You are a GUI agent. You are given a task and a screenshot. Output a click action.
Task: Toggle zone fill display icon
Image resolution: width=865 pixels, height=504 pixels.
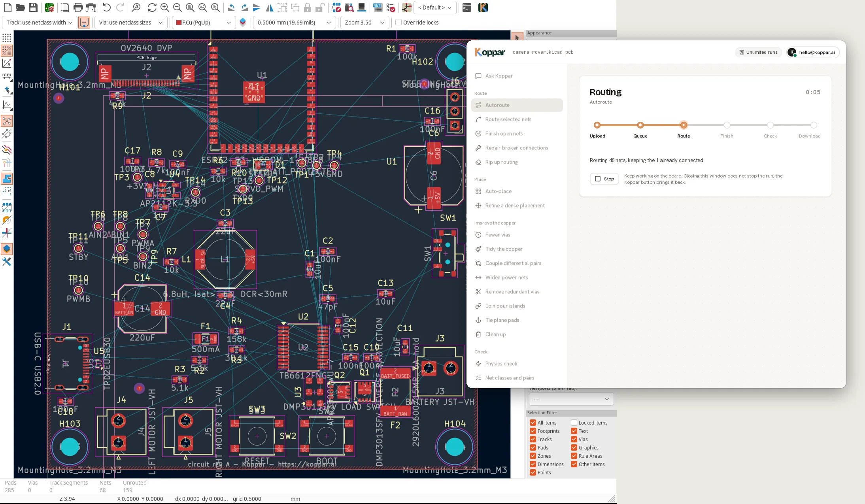(x=7, y=179)
